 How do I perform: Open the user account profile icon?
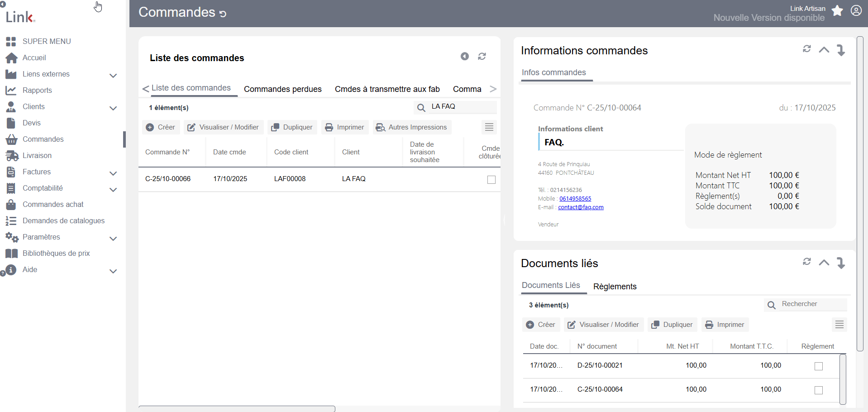pyautogui.click(x=856, y=10)
